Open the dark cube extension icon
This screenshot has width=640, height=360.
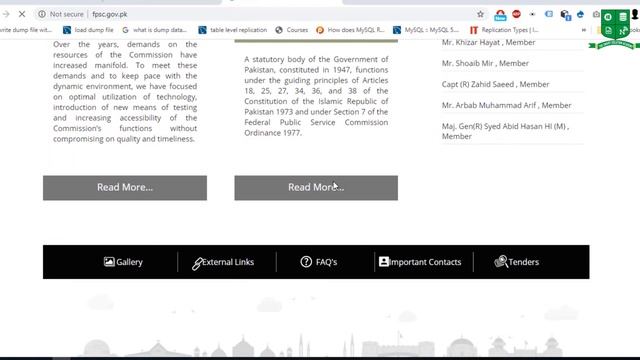coord(565,15)
